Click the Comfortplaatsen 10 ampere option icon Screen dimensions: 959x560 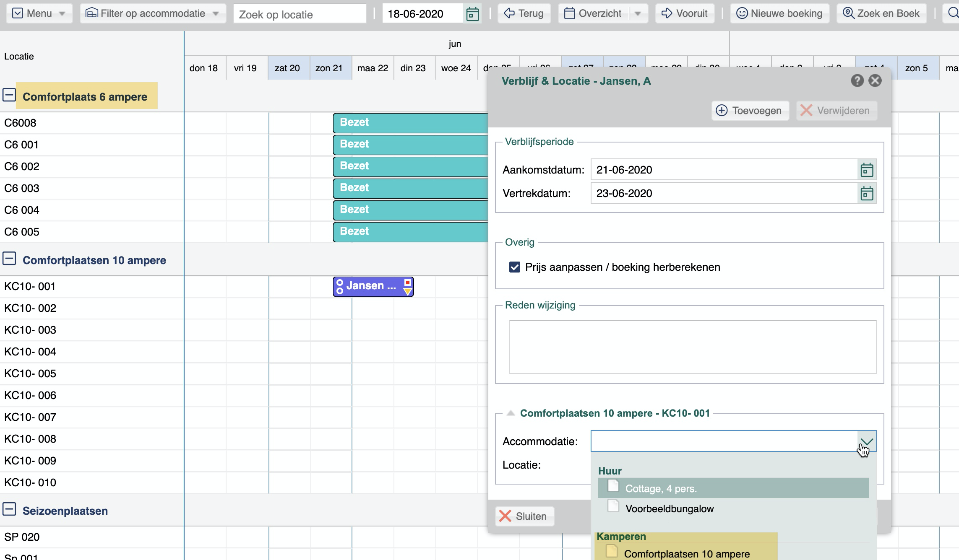coord(612,552)
